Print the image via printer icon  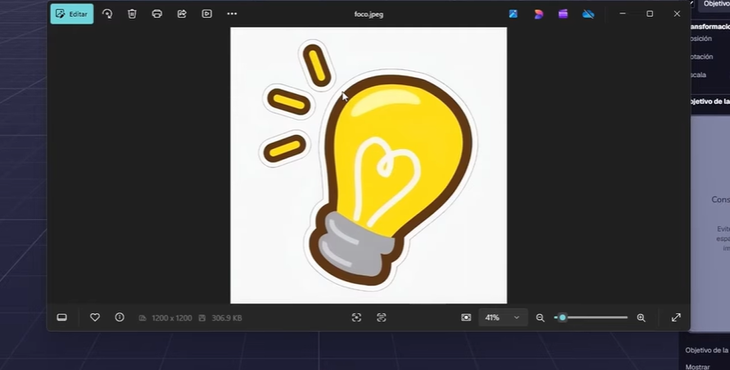click(x=157, y=14)
